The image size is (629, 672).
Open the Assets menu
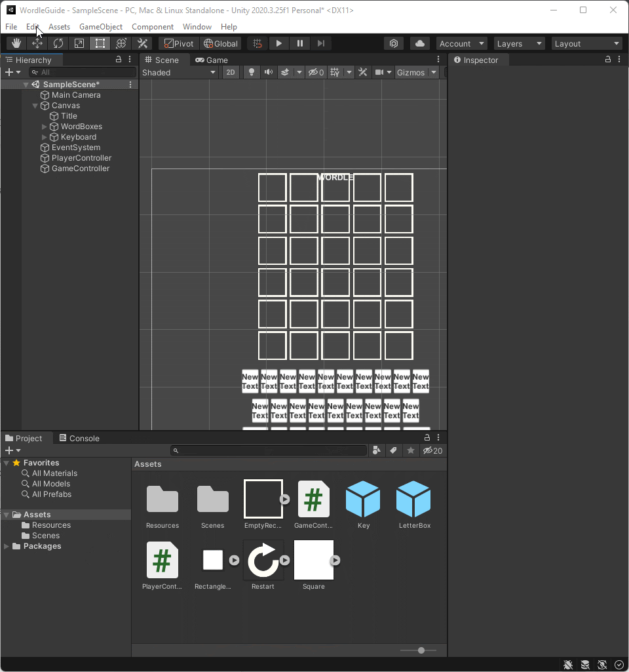(x=59, y=27)
